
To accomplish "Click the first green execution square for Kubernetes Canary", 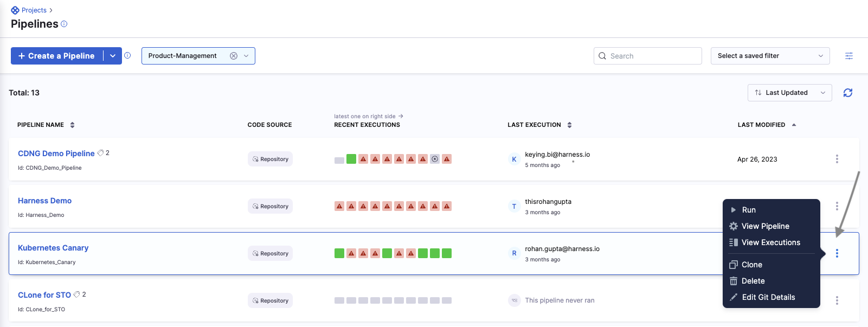I will (339, 253).
